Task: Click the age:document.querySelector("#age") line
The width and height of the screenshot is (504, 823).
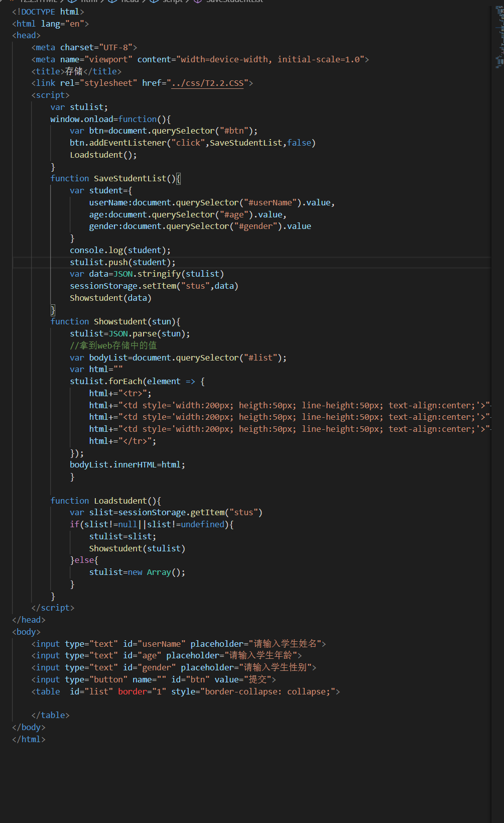Action: point(188,214)
